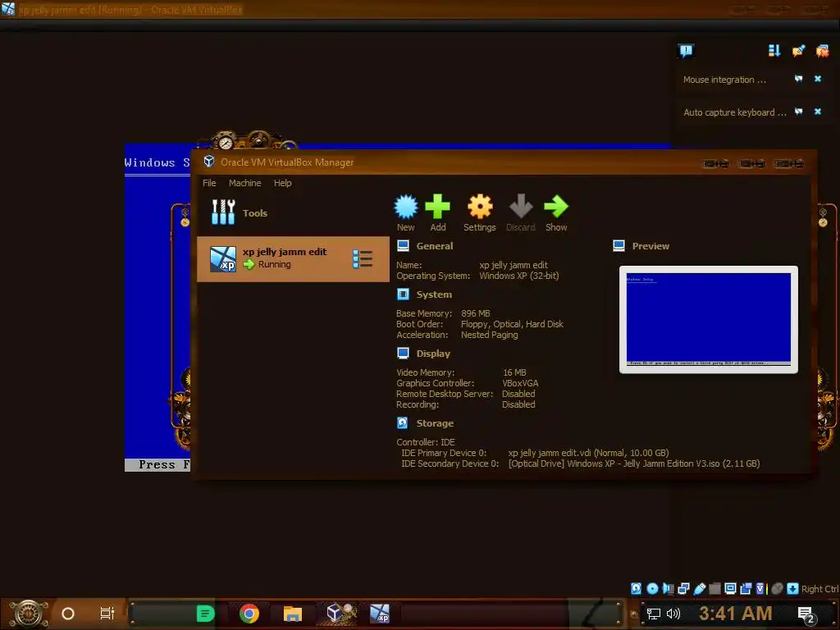Screen dimensions: 840x630
Task: Click the Display section header
Action: coord(433,354)
